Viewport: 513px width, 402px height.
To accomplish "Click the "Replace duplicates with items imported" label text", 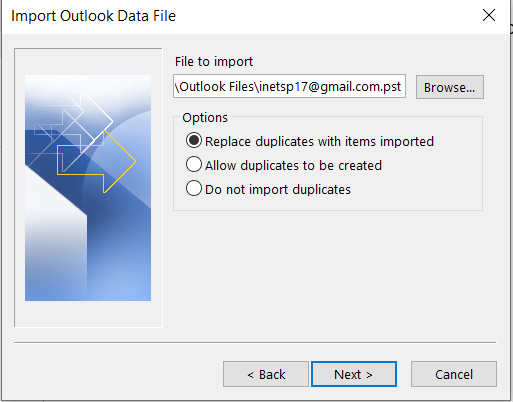I will click(319, 141).
